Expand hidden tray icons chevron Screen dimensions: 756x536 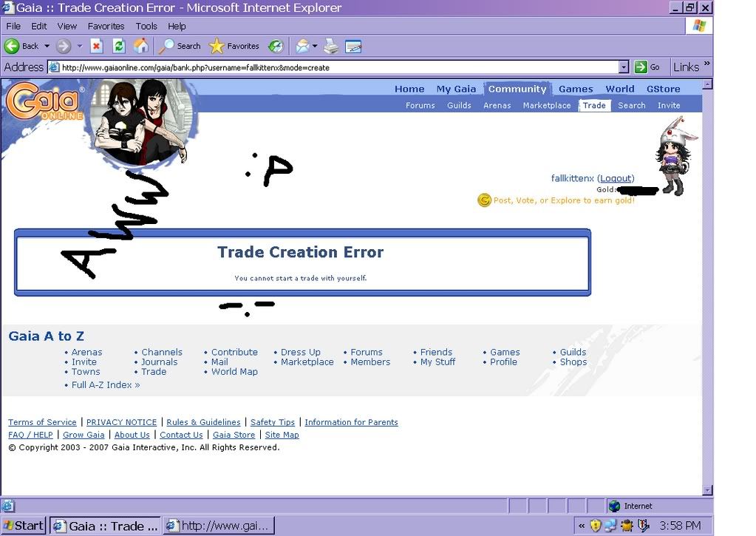582,526
